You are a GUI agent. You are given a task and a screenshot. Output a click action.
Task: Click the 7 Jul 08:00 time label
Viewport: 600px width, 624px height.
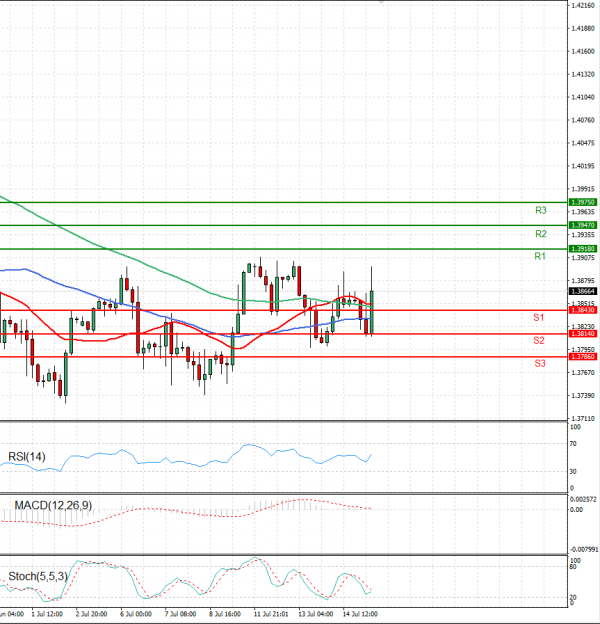pos(180,614)
